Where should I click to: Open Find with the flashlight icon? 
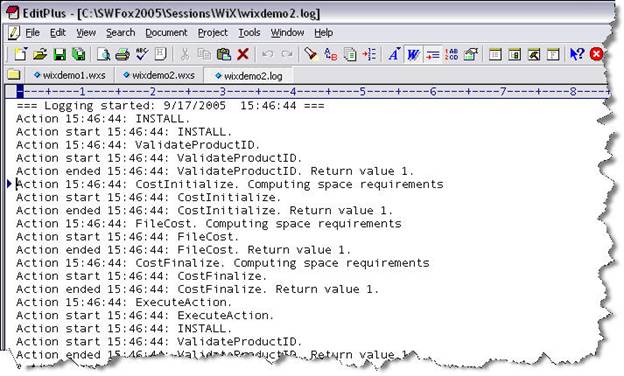310,54
